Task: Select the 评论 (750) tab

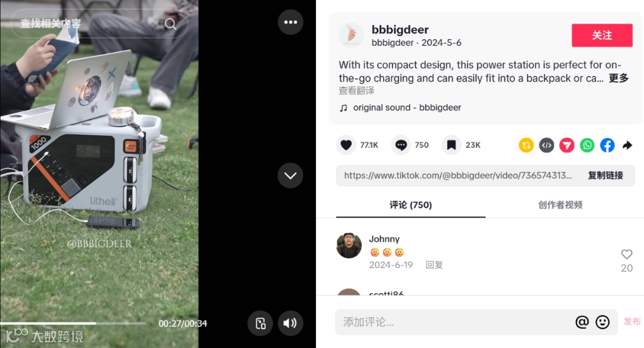Action: [411, 205]
